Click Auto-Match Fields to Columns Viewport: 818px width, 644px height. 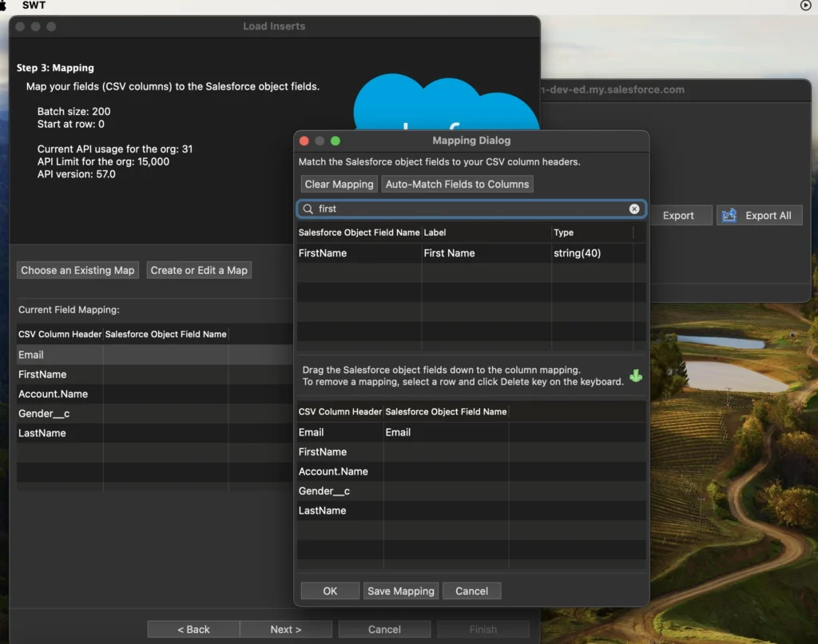(x=457, y=185)
